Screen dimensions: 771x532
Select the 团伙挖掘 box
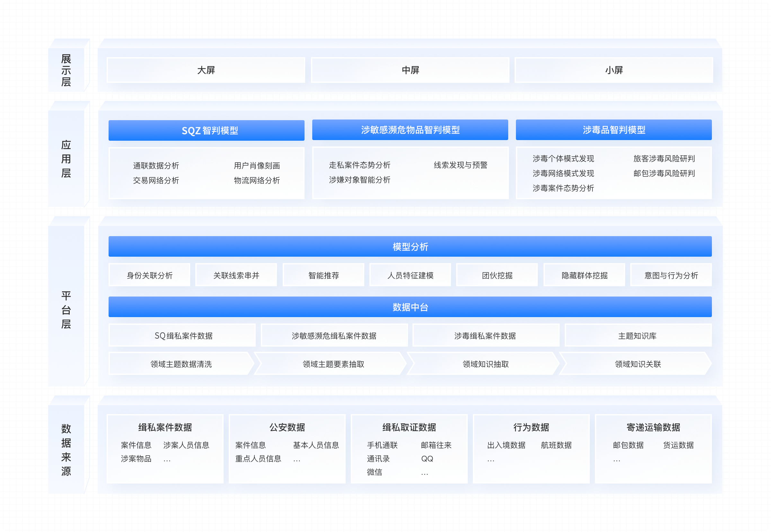[497, 275]
